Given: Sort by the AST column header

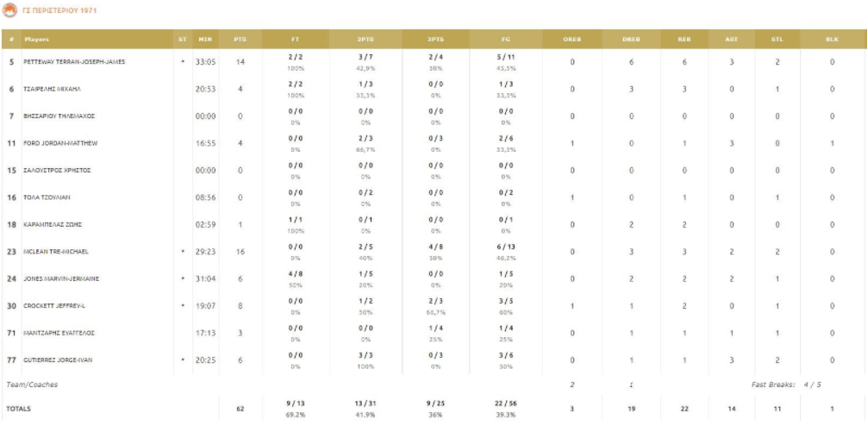Looking at the screenshot, I should click(731, 39).
